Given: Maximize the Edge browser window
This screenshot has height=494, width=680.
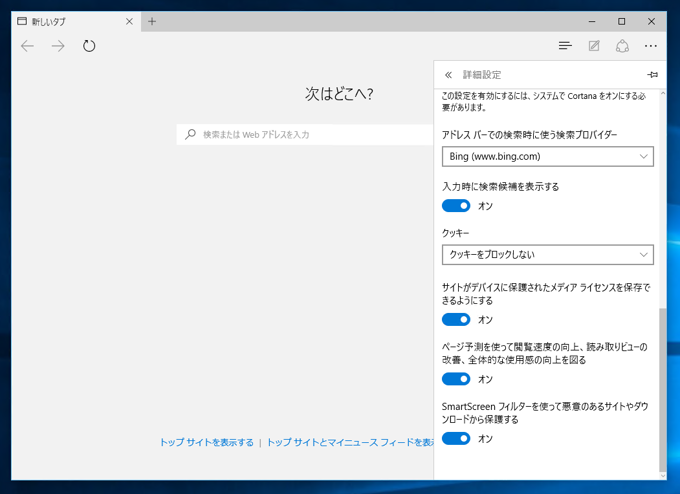Looking at the screenshot, I should [x=621, y=21].
